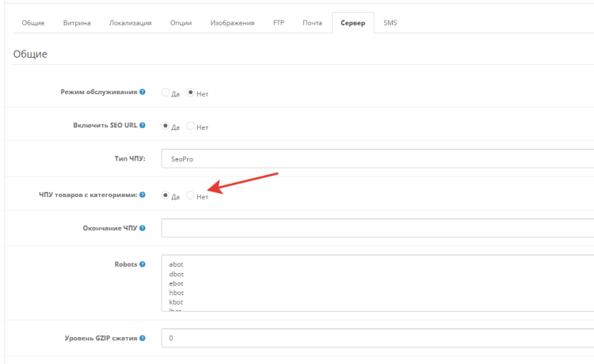
Task: Go to the Локализация tab
Action: (x=130, y=23)
